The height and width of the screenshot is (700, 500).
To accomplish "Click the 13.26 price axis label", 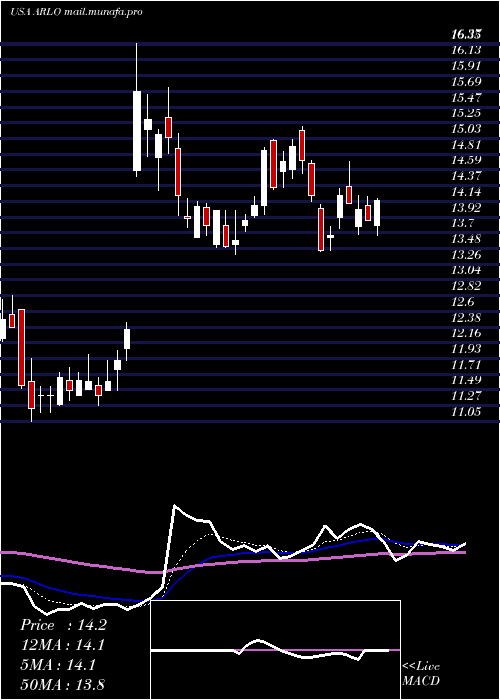I will pos(467,254).
